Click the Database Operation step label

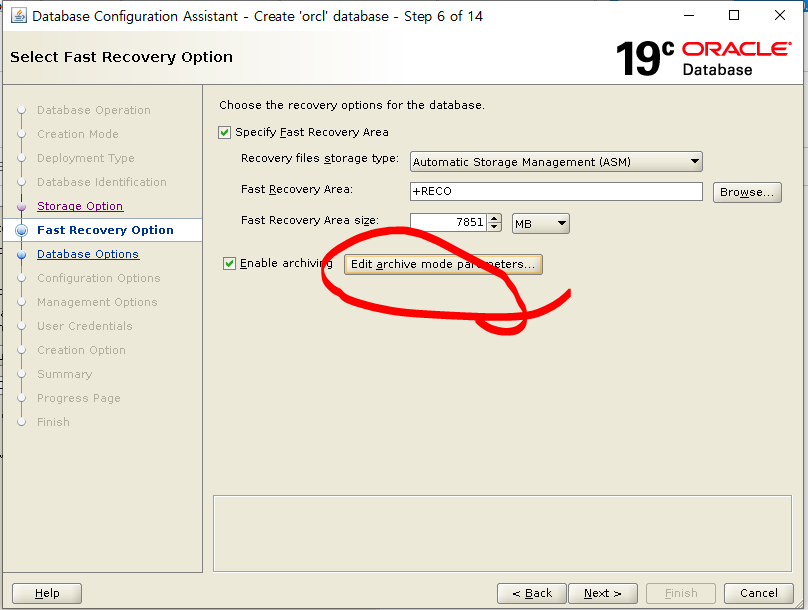point(94,110)
